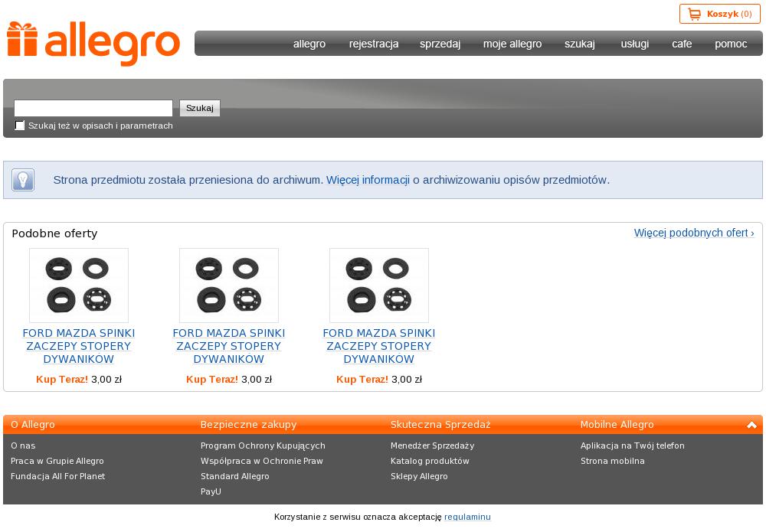Open first FORD MAZDA SPINKI offer title
This screenshot has height=532, width=766.
(x=79, y=346)
